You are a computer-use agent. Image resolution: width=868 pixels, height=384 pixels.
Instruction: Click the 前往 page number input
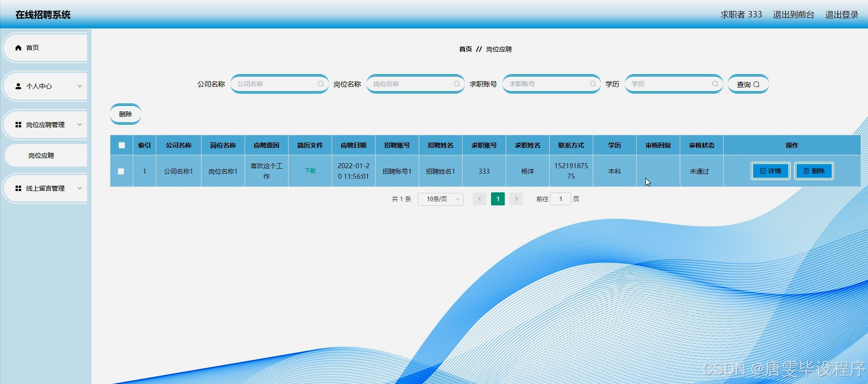(x=561, y=199)
